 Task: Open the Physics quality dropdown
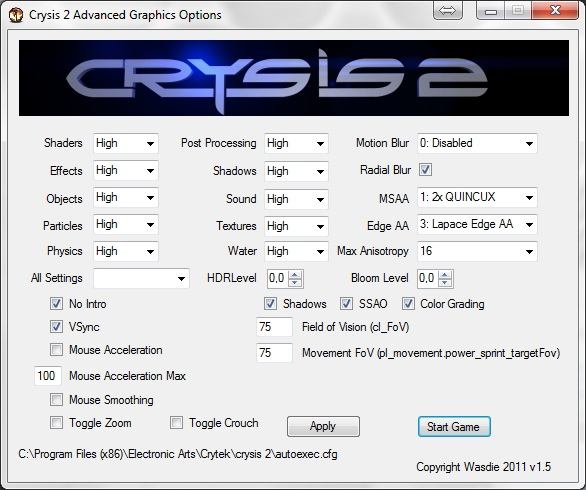pyautogui.click(x=126, y=251)
